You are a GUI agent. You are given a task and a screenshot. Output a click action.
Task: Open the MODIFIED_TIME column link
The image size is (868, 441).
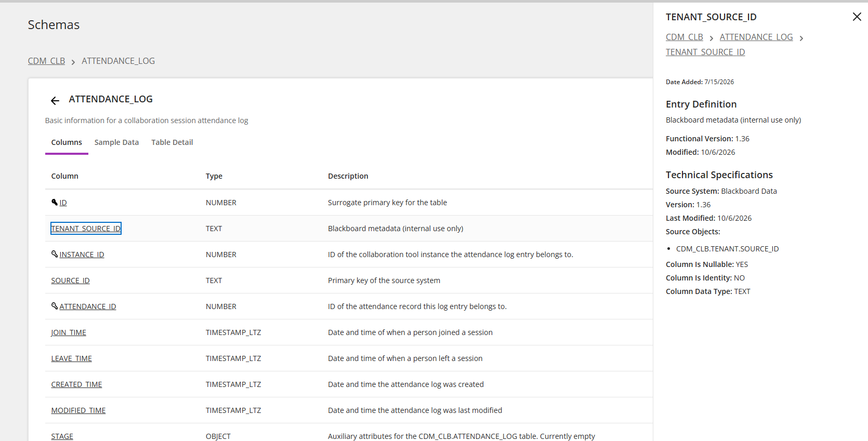78,410
